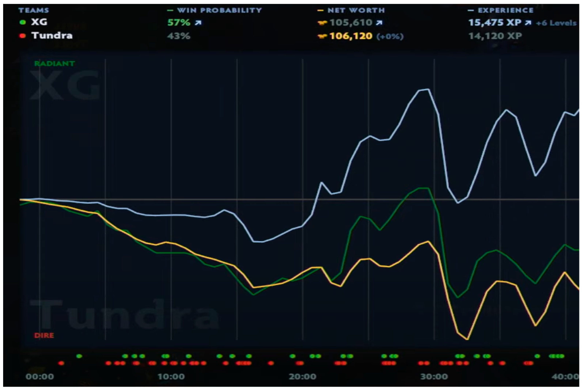Viewport: 583px width, 392px height.
Task: Click the 30:00 time label
Action: point(434,376)
